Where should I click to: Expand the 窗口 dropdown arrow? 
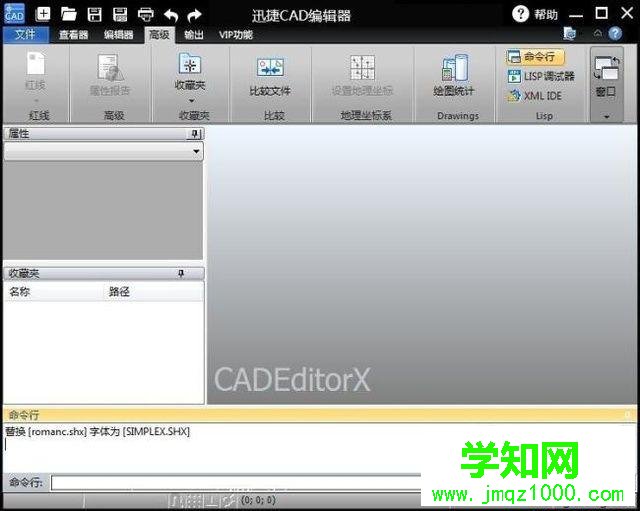607,117
